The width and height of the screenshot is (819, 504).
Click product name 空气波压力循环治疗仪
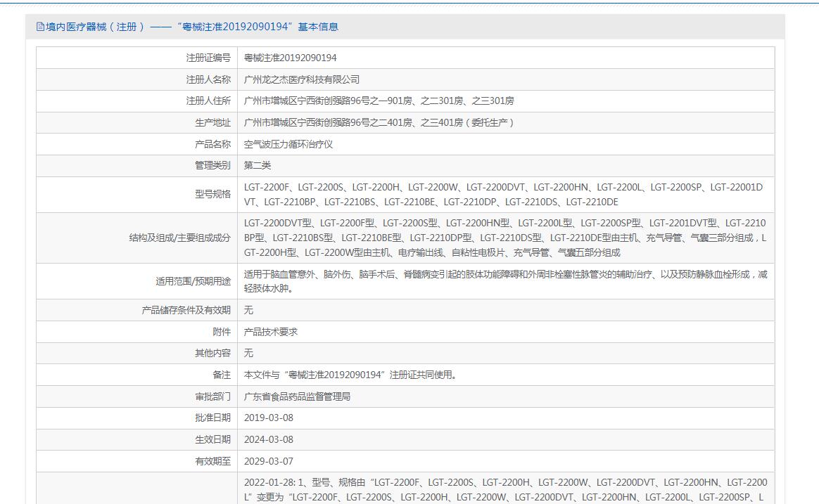point(288,144)
